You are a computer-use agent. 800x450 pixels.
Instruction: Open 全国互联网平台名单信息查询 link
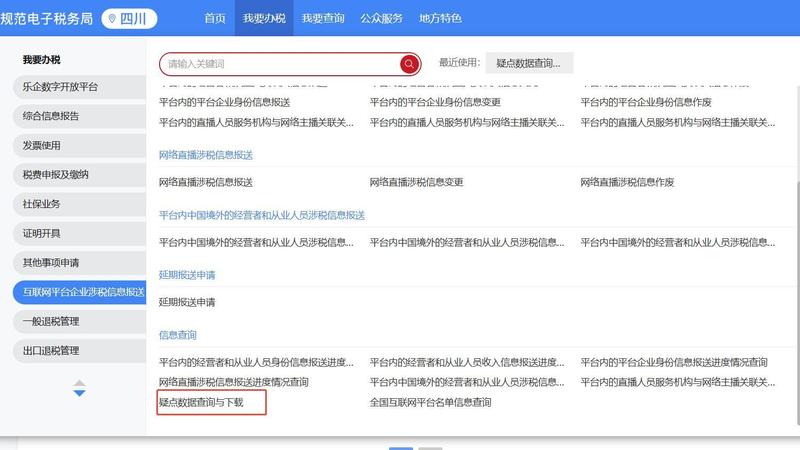(431, 403)
